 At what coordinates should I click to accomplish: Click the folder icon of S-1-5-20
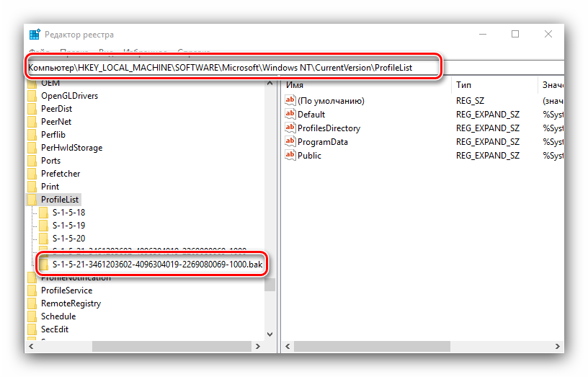pos(43,239)
